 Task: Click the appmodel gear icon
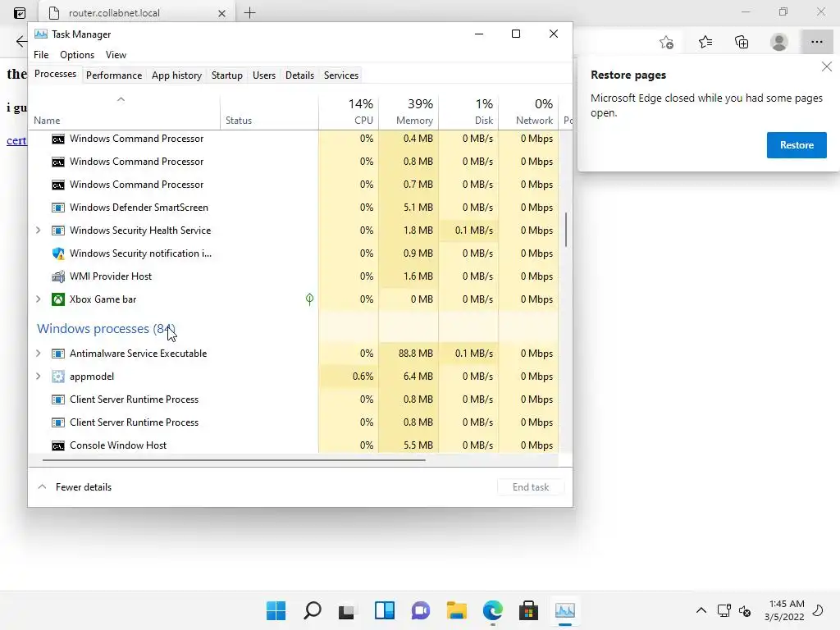[58, 377]
